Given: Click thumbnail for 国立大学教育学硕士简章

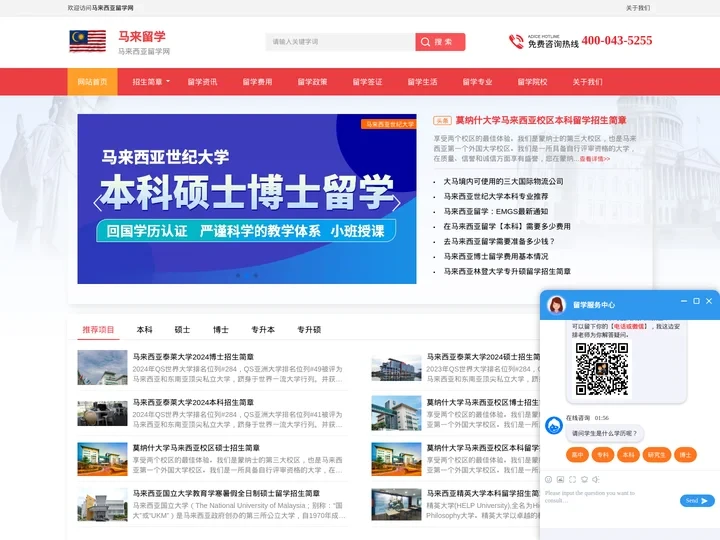Looking at the screenshot, I should click(102, 505).
